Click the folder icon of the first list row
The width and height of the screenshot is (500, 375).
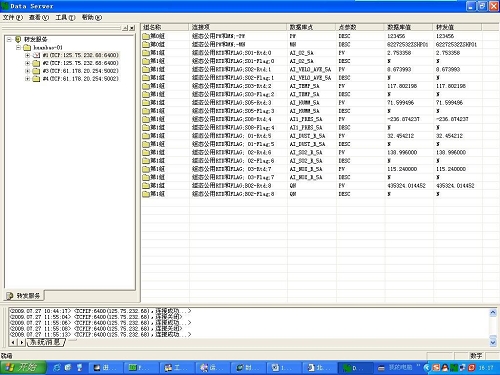point(146,36)
